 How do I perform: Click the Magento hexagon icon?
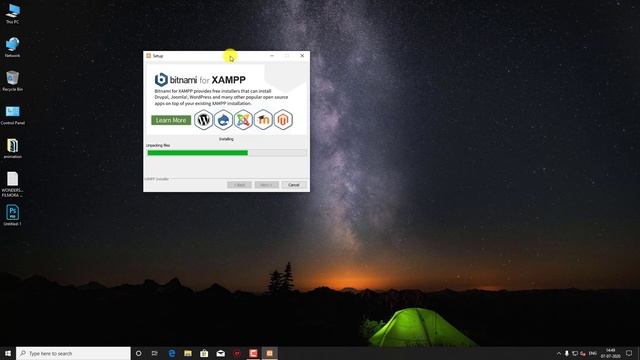(x=283, y=120)
